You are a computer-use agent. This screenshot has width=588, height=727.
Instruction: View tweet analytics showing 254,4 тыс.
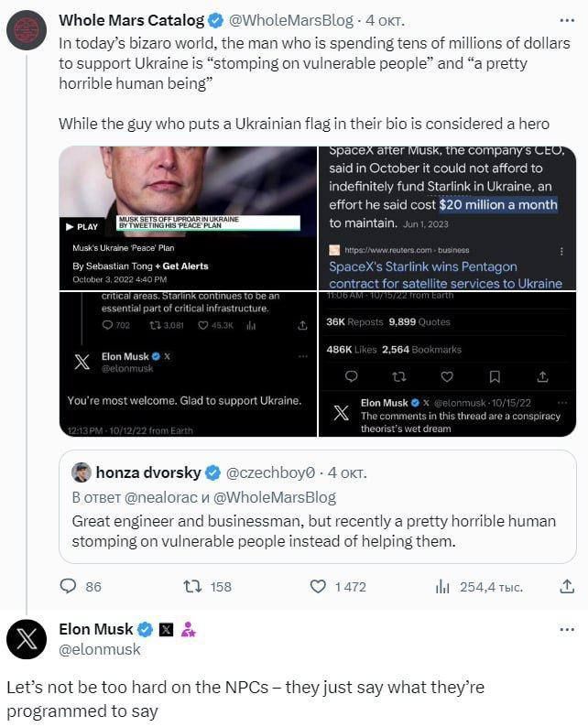(442, 586)
